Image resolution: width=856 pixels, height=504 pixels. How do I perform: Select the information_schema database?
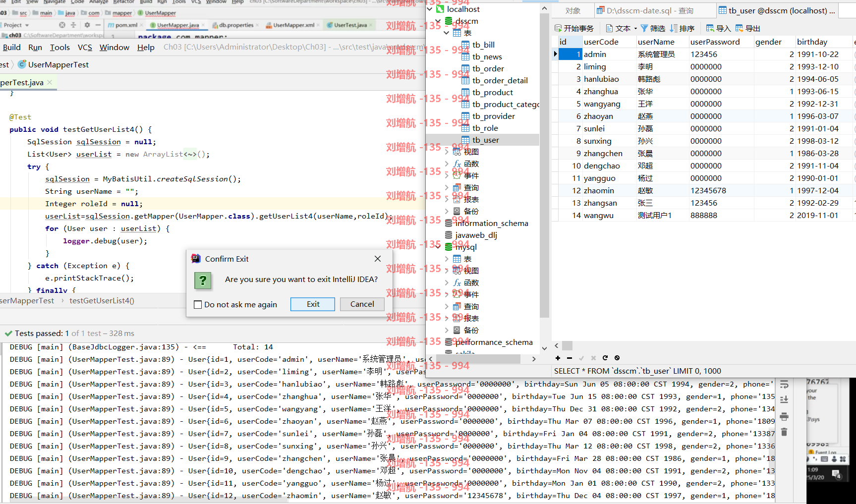click(492, 223)
